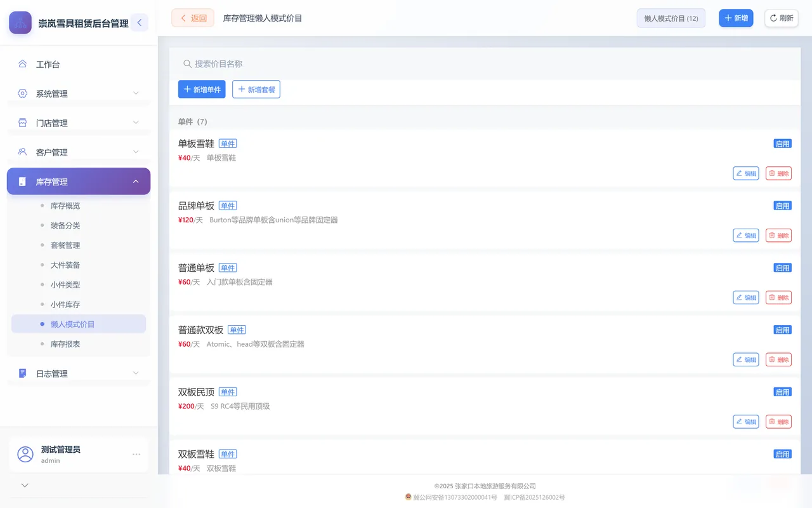This screenshot has height=508, width=812.
Task: Click the 懒人模式价目 (12) tag button
Action: pyautogui.click(x=671, y=18)
